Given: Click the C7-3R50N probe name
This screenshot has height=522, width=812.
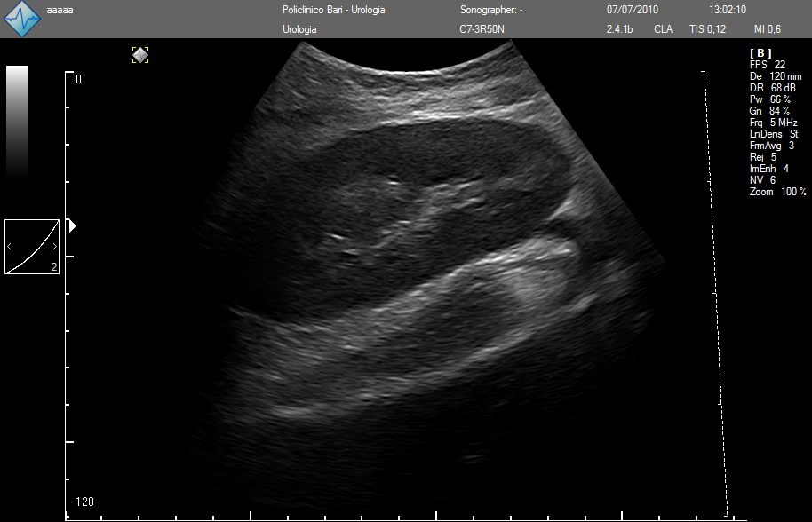Looking at the screenshot, I should [483, 29].
